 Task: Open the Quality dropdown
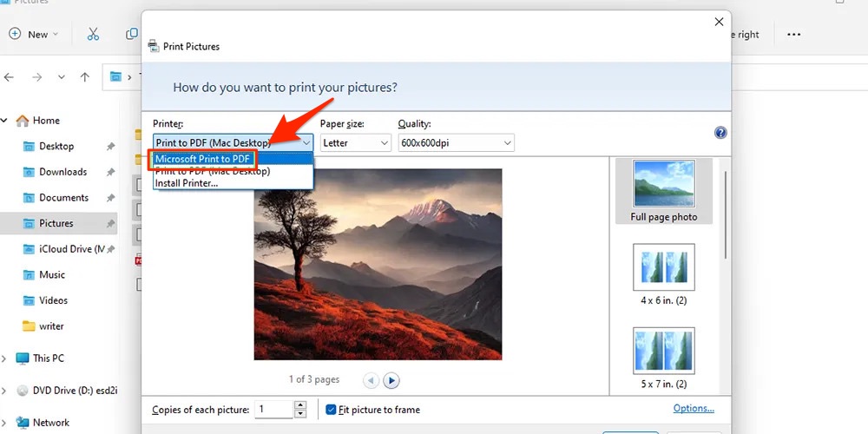click(457, 143)
